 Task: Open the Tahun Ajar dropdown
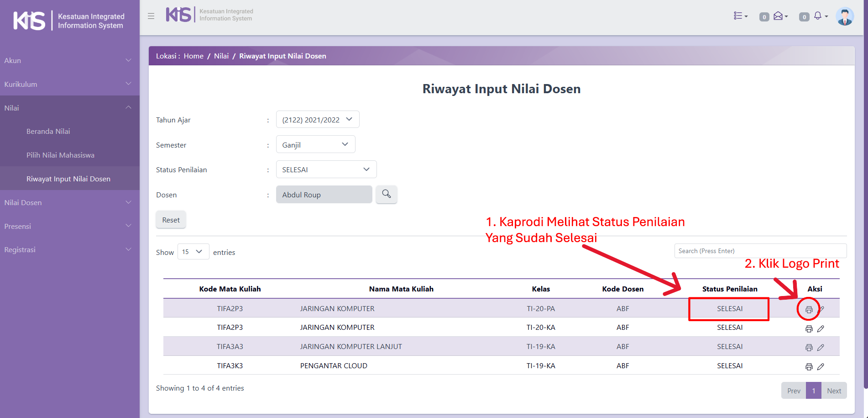pos(317,120)
